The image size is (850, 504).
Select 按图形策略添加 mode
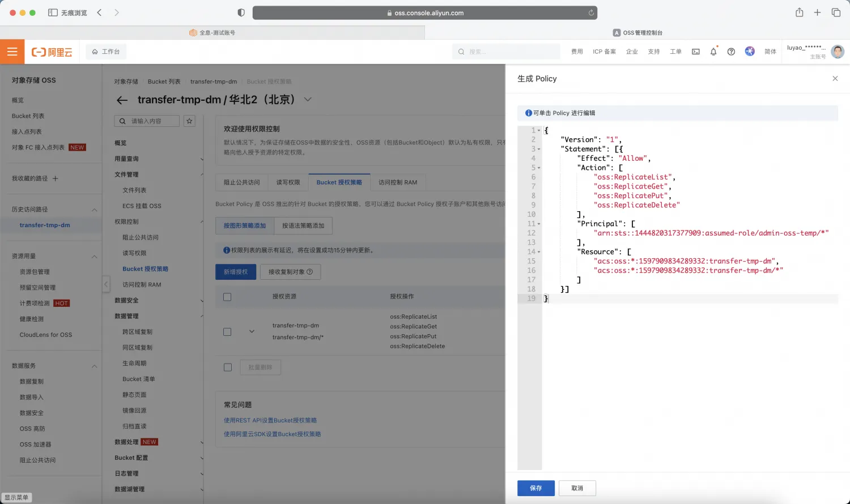pyautogui.click(x=245, y=225)
